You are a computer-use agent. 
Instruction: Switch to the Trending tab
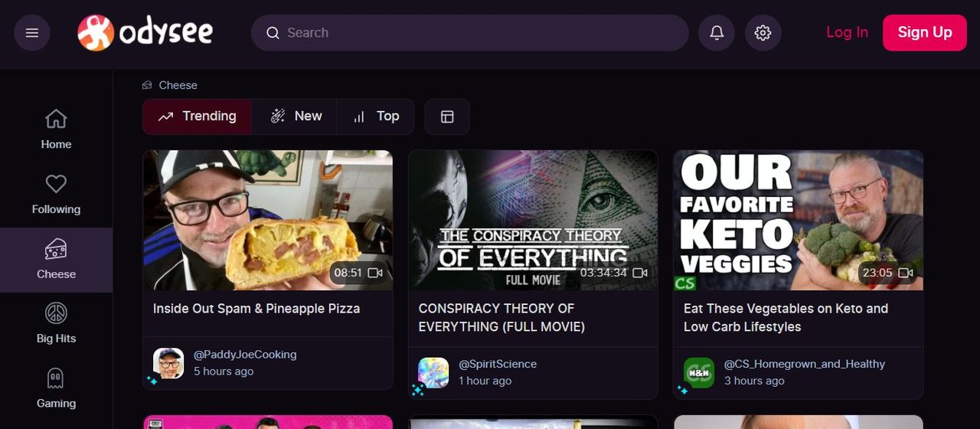(198, 116)
